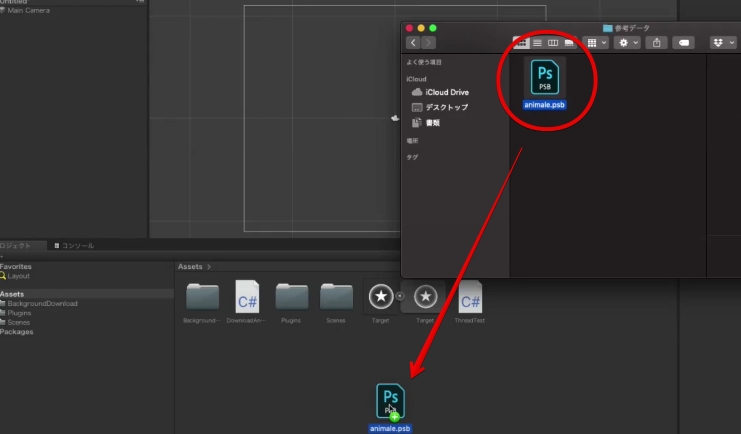Image resolution: width=741 pixels, height=434 pixels.
Task: Select Plugins folder in Assets tree
Action: pyautogui.click(x=19, y=313)
